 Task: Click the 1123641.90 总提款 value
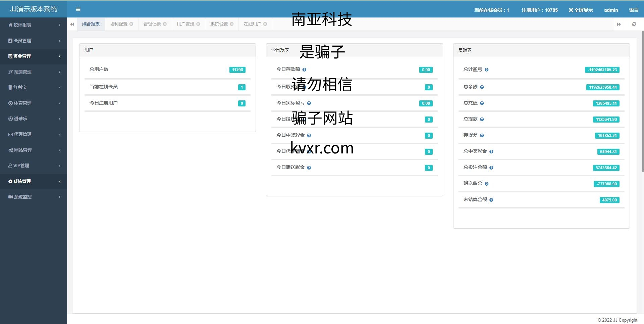click(x=606, y=120)
